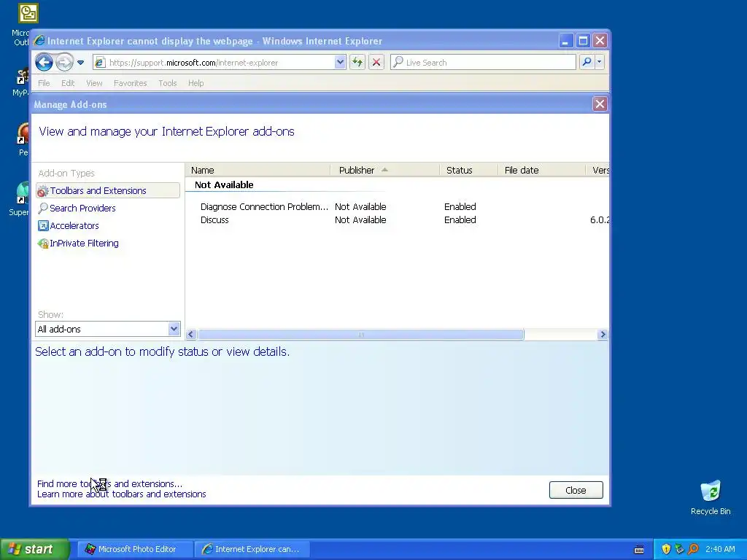Viewport: 747px width, 560px height.
Task: Click the magnifier Search button
Action: [587, 62]
